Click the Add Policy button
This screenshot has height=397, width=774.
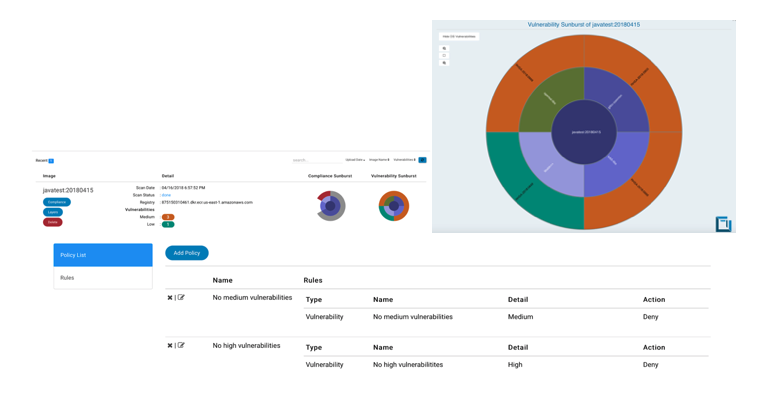click(x=187, y=253)
